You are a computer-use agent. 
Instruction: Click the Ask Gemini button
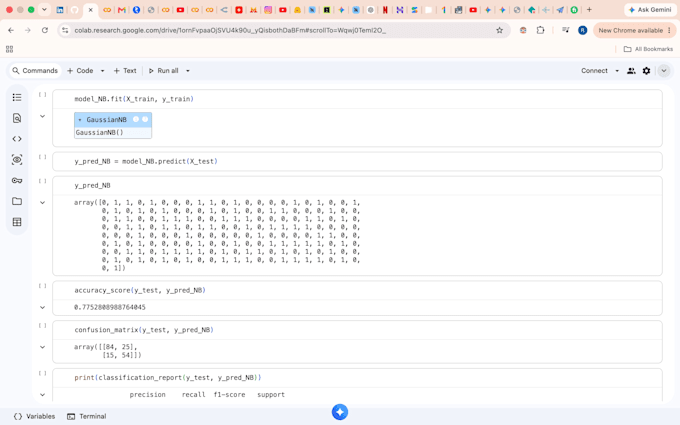click(x=650, y=10)
